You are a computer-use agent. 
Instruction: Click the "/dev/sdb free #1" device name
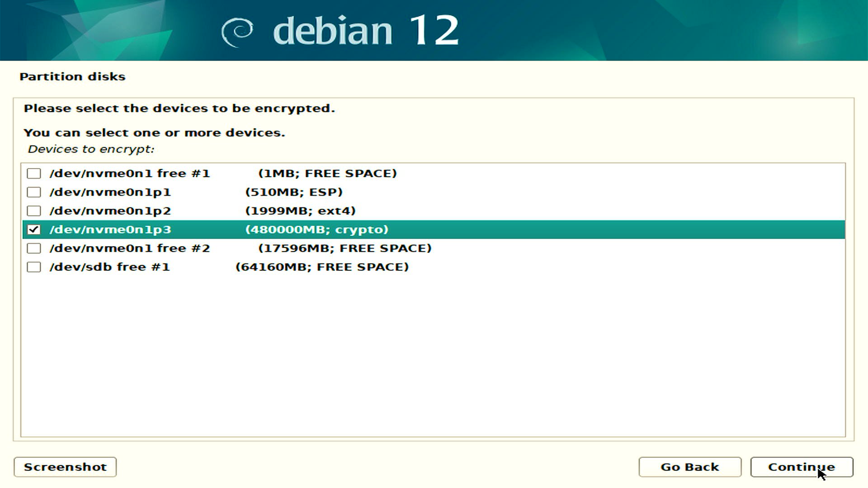(110, 267)
